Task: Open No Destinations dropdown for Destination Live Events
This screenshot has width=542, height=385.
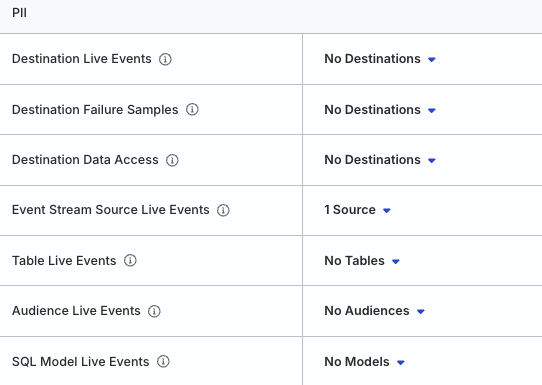Action: 380,59
